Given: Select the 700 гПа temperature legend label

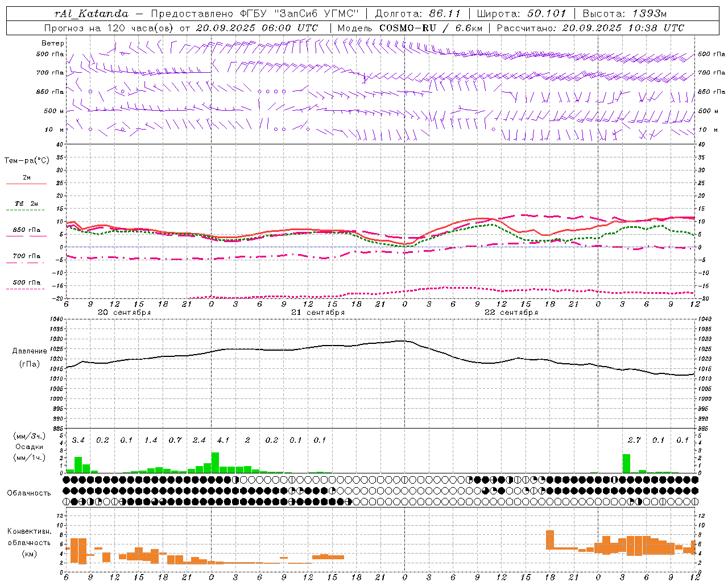Looking at the screenshot, I should [x=27, y=256].
